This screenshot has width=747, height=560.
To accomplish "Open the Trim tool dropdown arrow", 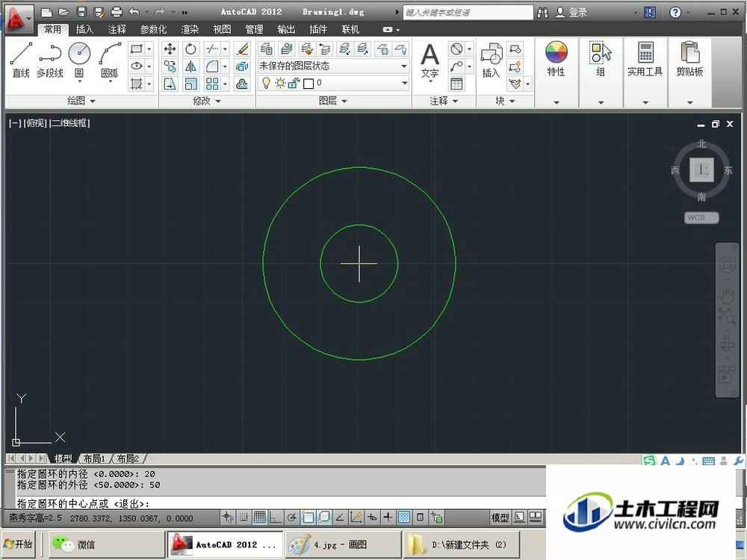I will pos(225,49).
